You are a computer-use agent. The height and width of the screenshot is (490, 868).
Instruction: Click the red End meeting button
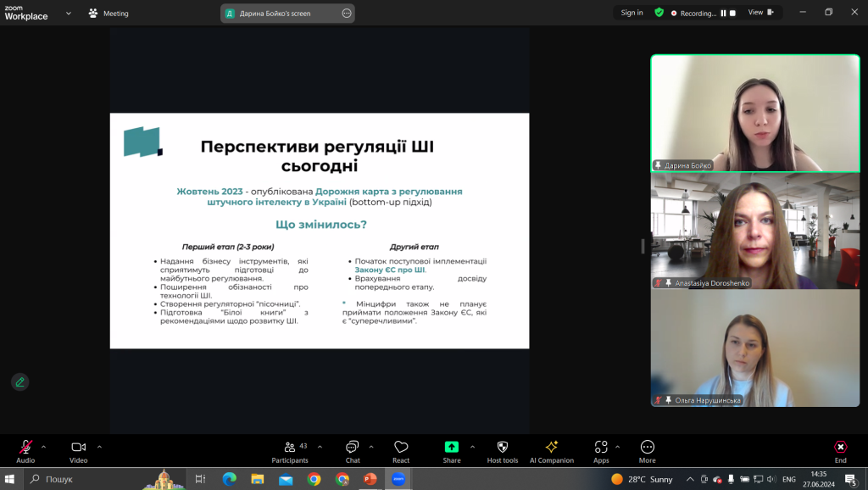(x=840, y=452)
